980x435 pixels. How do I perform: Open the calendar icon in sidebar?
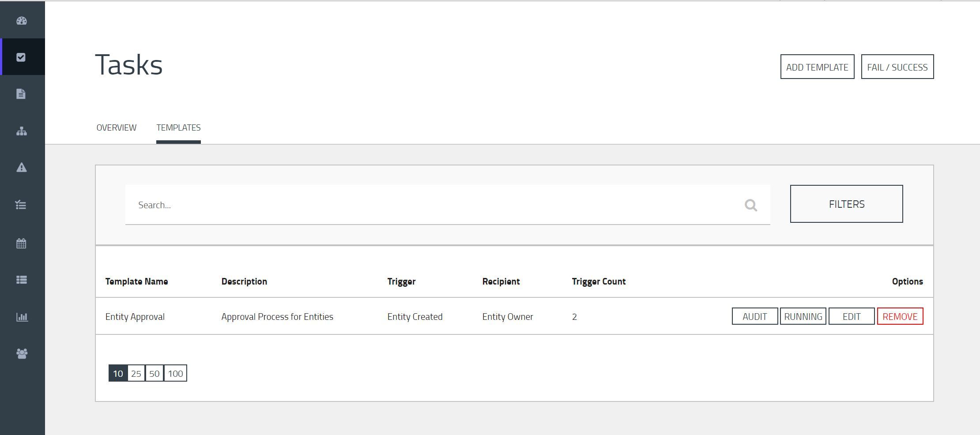pos(21,244)
